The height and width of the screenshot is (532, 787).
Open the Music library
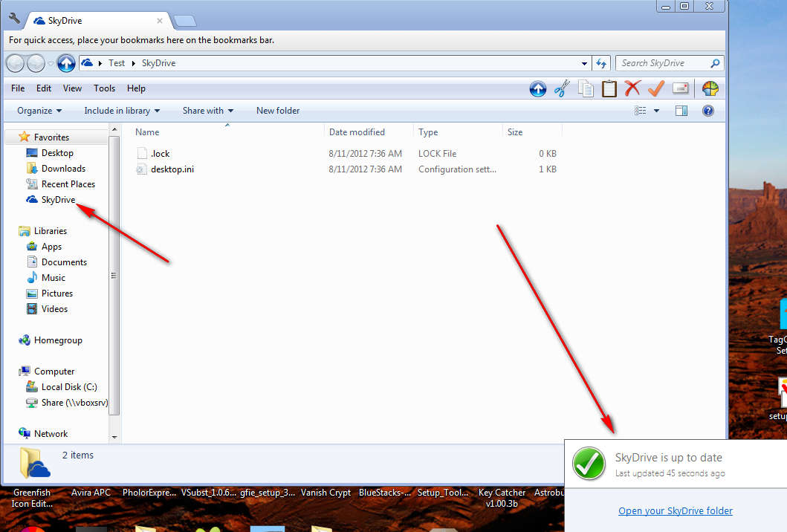[x=54, y=278]
